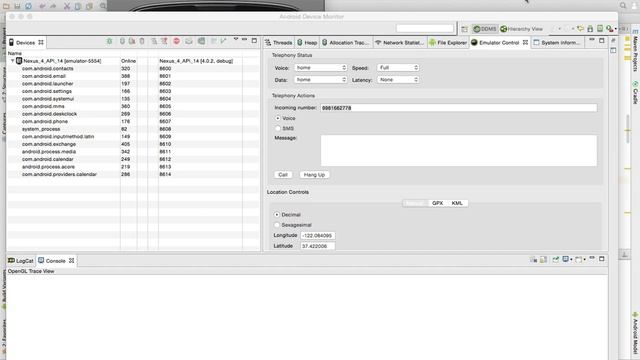Screen dimensions: 640x360
Task: Select com.android.mms process
Action: pyautogui.click(x=133, y=106)
